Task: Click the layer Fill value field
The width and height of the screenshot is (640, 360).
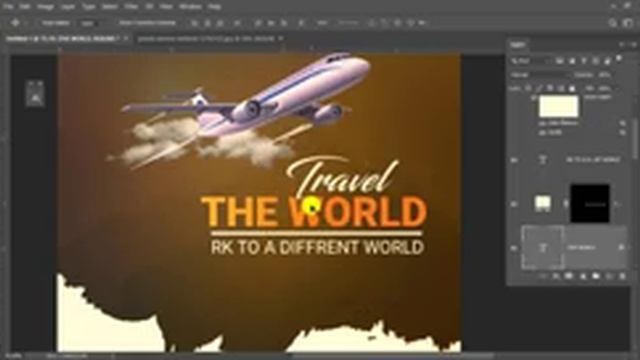Action: (604, 88)
